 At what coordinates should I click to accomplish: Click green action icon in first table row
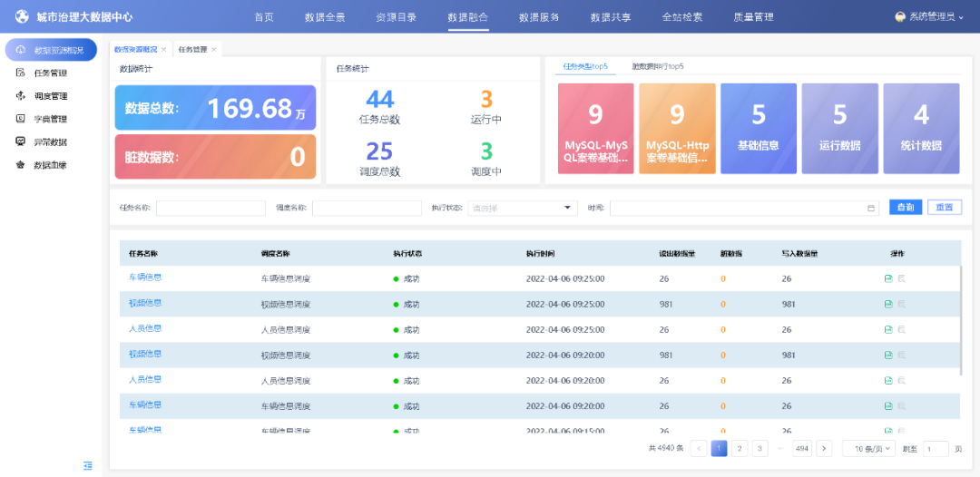(888, 278)
